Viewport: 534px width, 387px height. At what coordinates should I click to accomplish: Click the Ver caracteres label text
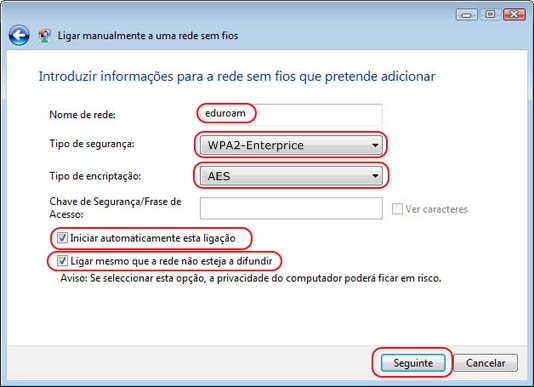point(436,209)
